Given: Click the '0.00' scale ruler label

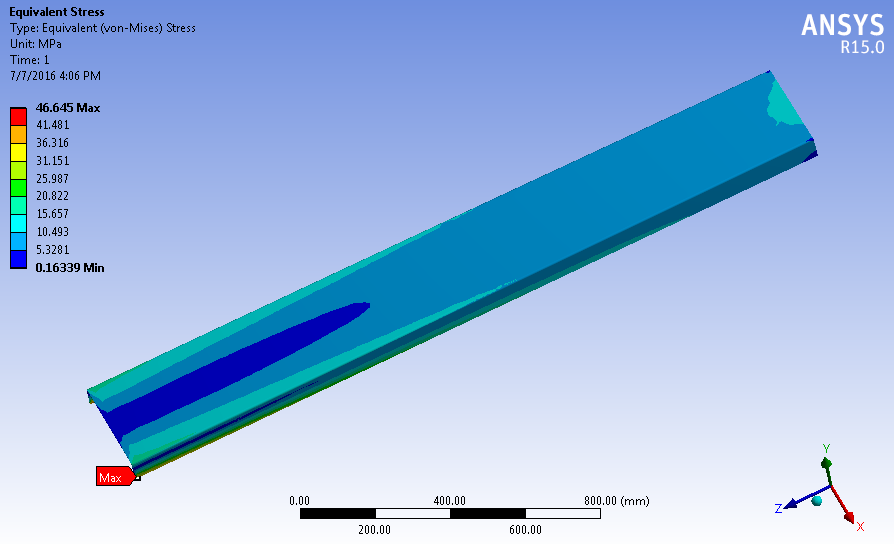Looking at the screenshot, I should tap(299, 501).
